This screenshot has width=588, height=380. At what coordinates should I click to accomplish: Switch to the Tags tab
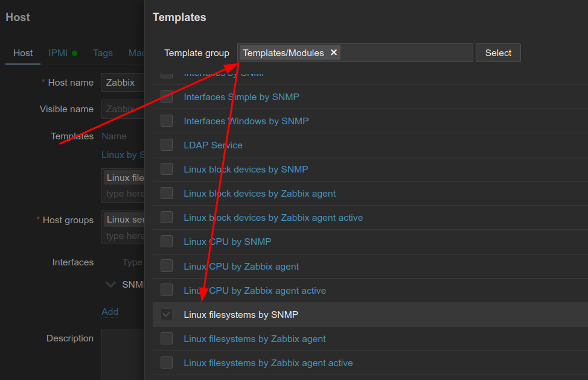pyautogui.click(x=103, y=53)
